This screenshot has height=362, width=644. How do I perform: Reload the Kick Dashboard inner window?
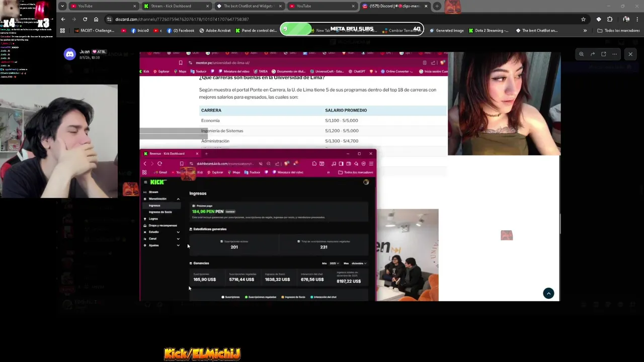point(159,163)
